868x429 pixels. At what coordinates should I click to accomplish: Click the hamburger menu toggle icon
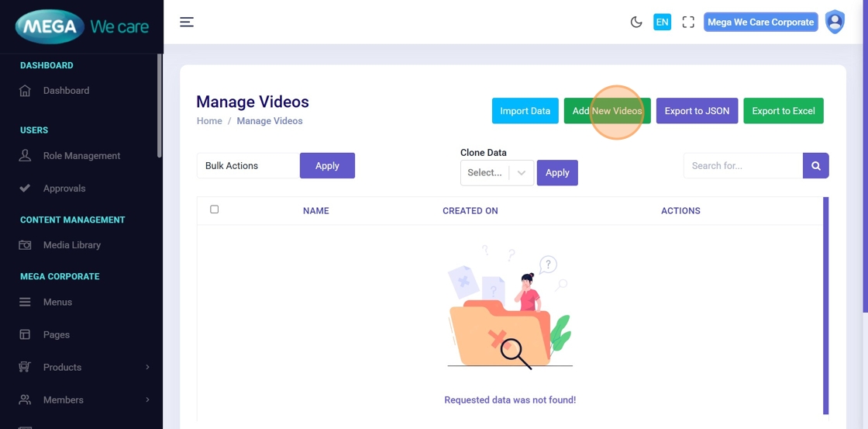coord(187,22)
